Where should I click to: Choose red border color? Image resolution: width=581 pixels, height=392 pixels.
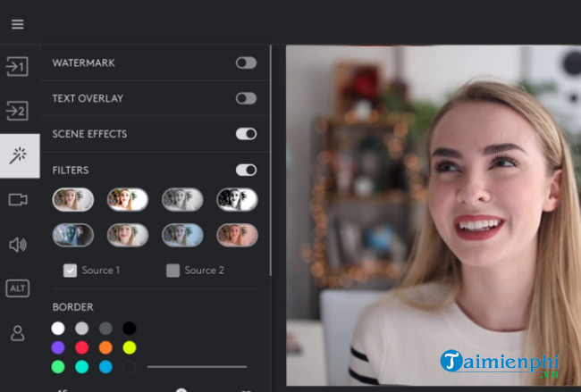82,347
